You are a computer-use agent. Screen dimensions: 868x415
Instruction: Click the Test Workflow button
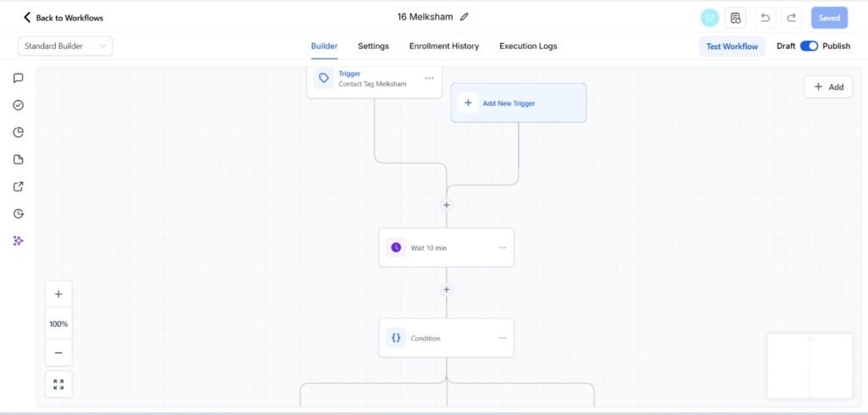732,47
